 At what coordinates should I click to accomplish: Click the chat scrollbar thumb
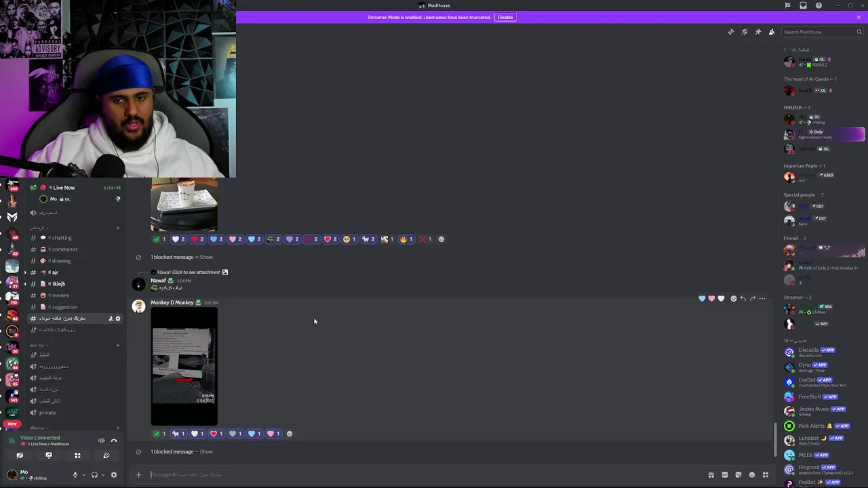click(x=776, y=440)
